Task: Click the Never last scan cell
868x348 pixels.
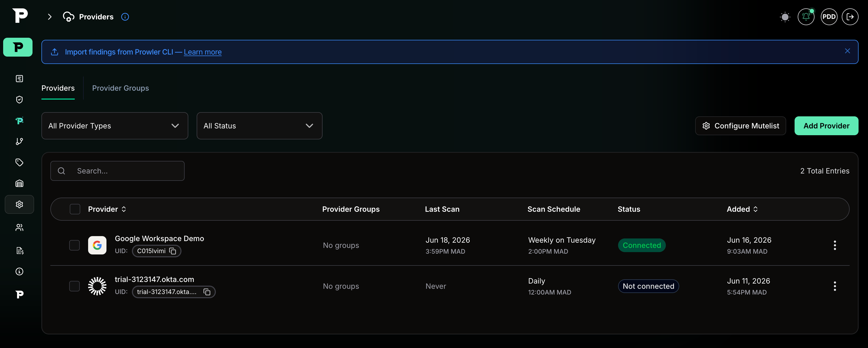Action: [x=436, y=286]
